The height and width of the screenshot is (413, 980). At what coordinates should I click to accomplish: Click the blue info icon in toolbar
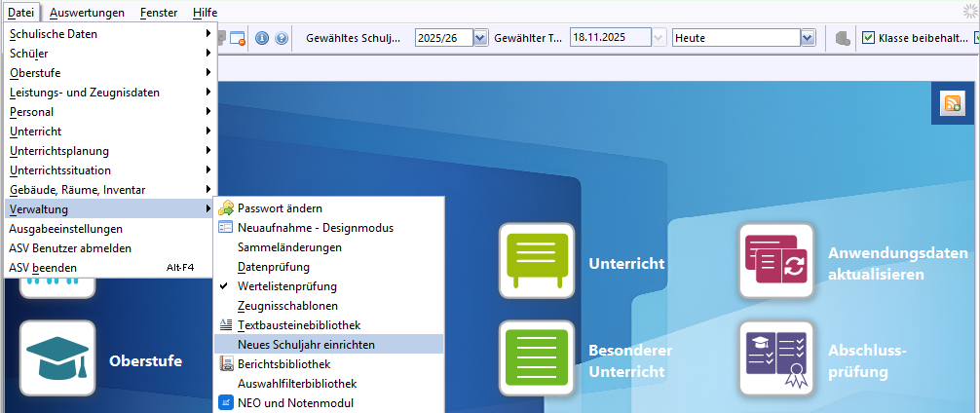tap(262, 38)
